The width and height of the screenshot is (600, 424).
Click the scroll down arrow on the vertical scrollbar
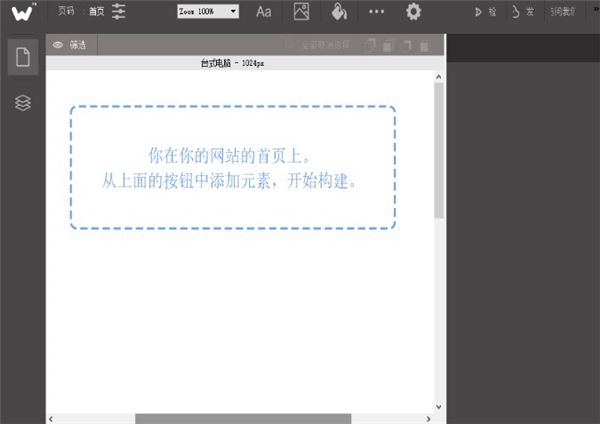[x=438, y=406]
